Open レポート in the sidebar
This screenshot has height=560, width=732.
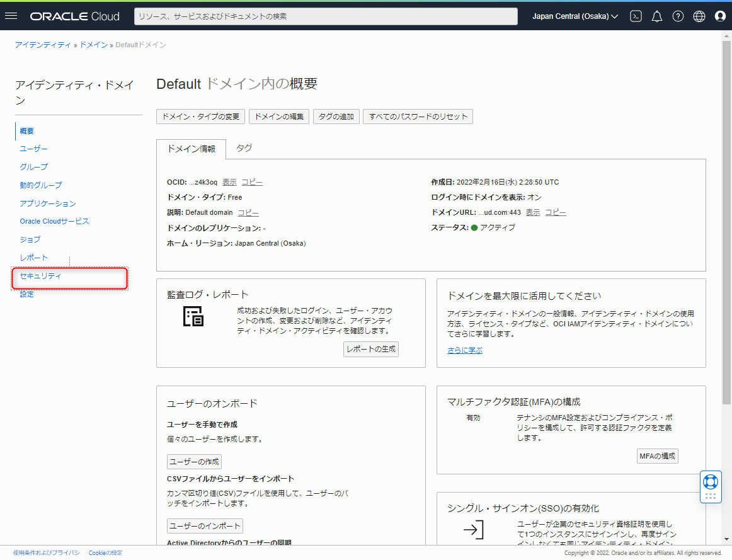click(33, 258)
